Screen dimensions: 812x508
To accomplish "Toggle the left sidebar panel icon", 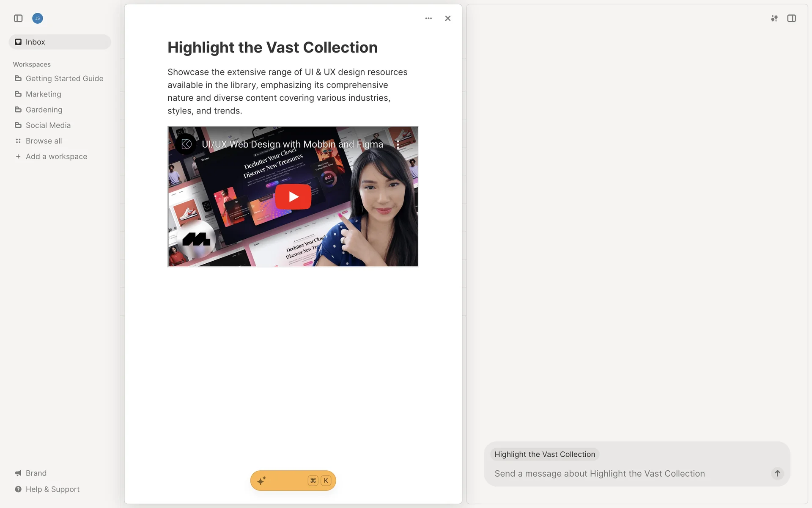I will 18,18.
